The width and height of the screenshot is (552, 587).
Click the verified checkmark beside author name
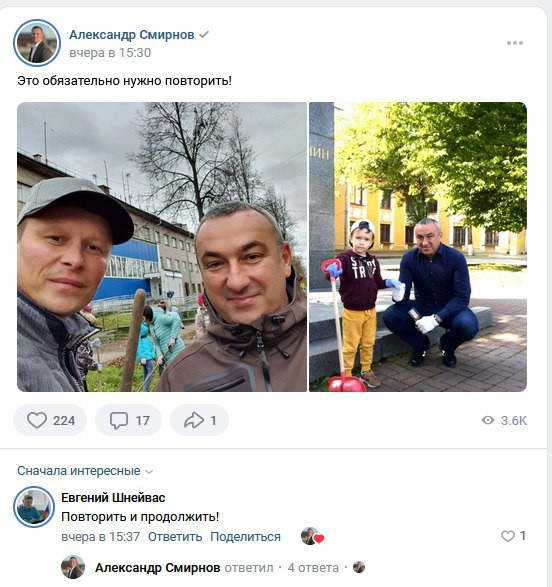click(x=204, y=35)
